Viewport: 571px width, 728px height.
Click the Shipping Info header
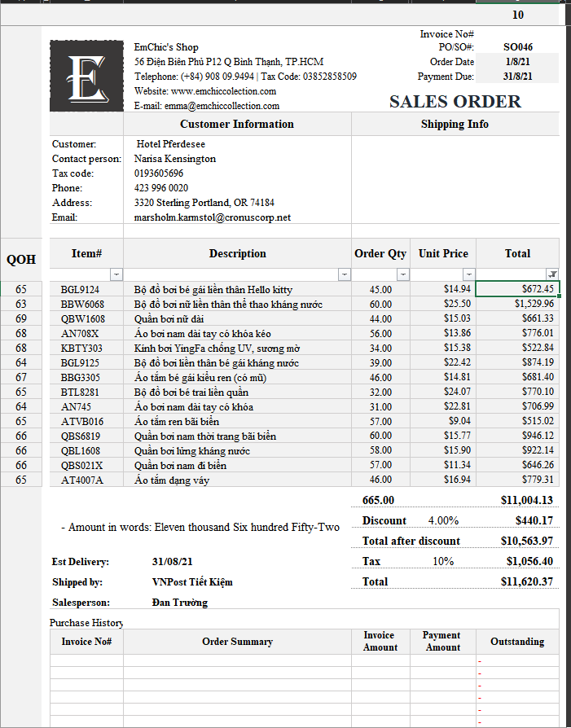[455, 124]
